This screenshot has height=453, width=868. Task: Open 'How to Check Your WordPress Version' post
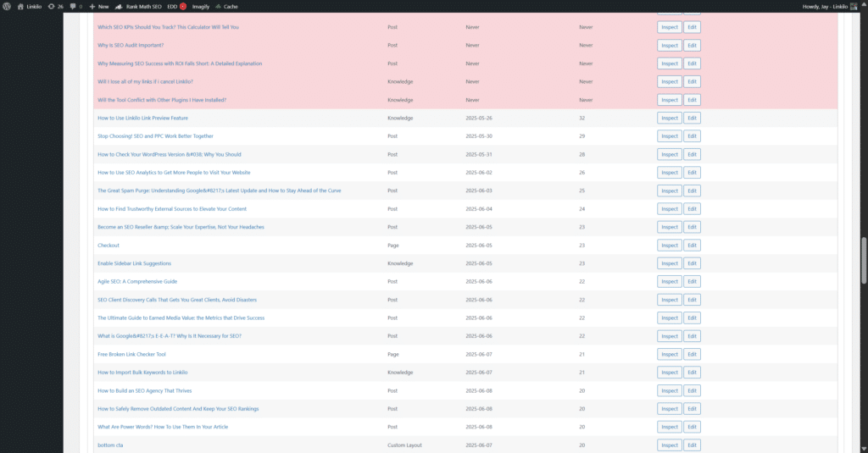point(170,154)
